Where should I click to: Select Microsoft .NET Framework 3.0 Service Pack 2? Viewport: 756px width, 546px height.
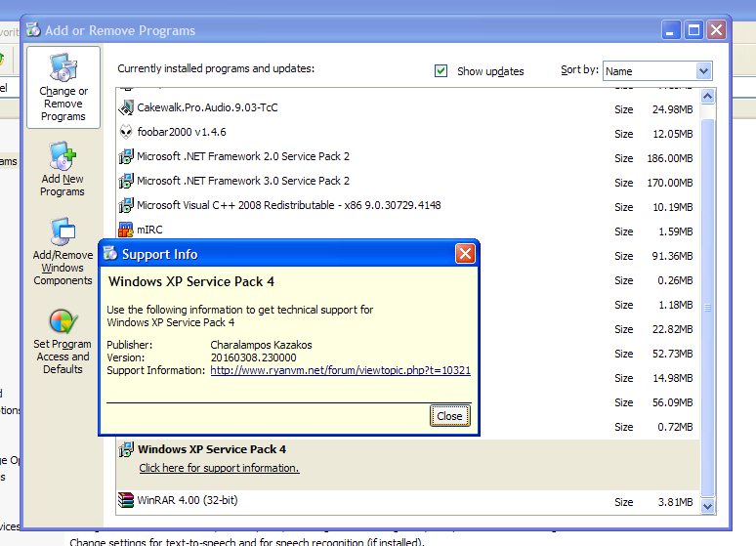[243, 181]
